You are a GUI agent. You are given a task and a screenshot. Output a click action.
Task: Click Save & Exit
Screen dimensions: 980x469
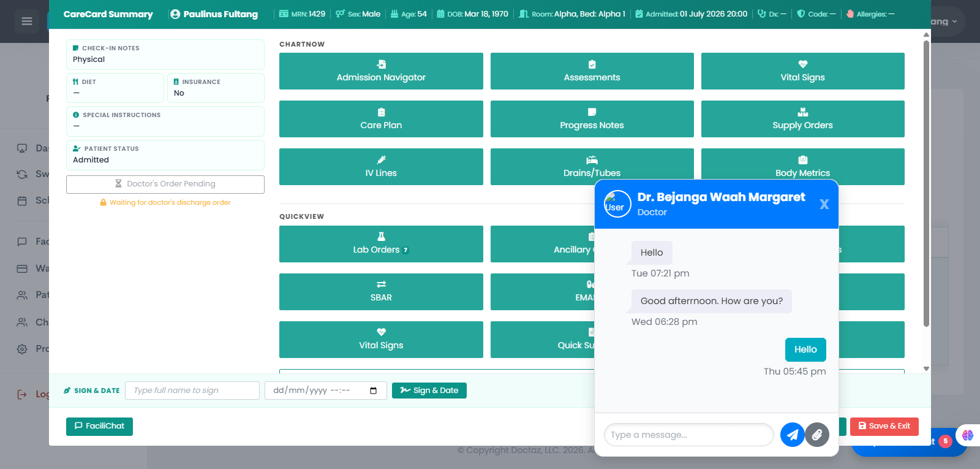[x=884, y=426]
